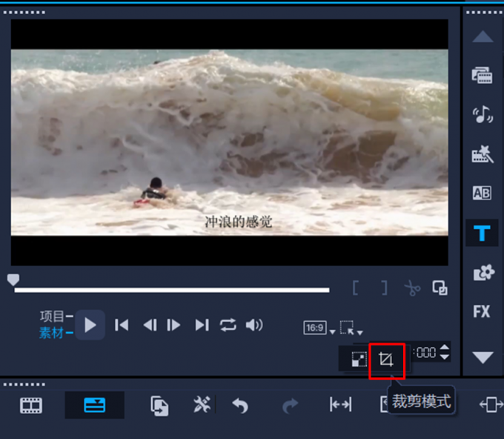Click the fit-width arrows toolbar icon
The height and width of the screenshot is (439, 504).
click(x=341, y=404)
